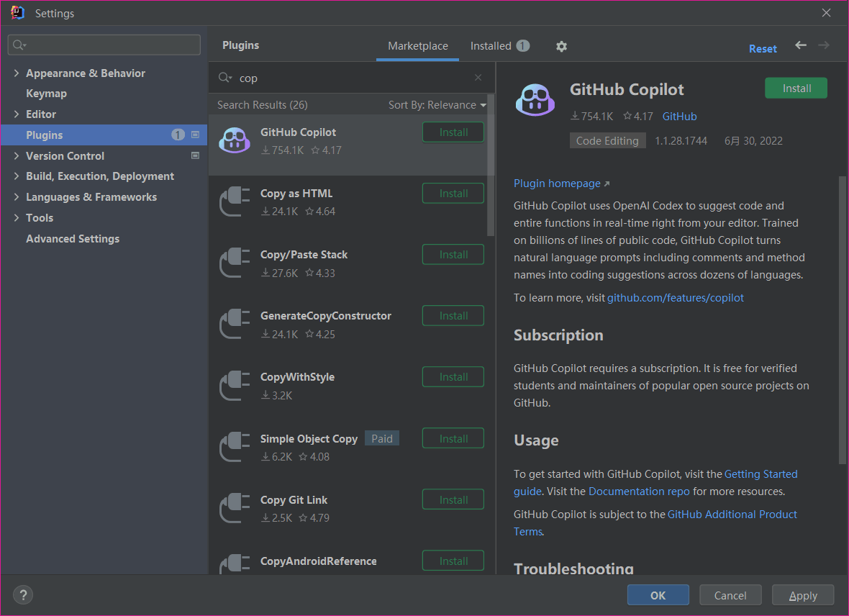Expand the Editor settings node

click(x=17, y=114)
